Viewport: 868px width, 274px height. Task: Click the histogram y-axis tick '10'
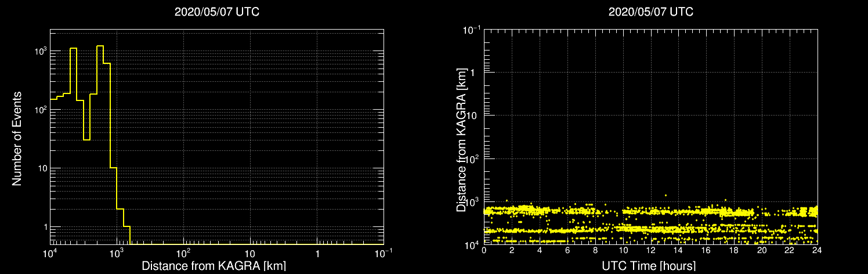click(41, 168)
